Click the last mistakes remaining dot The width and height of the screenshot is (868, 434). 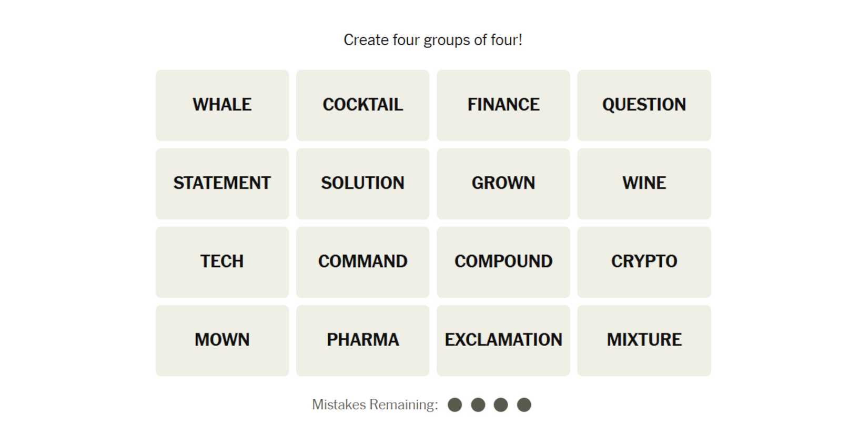coord(524,405)
